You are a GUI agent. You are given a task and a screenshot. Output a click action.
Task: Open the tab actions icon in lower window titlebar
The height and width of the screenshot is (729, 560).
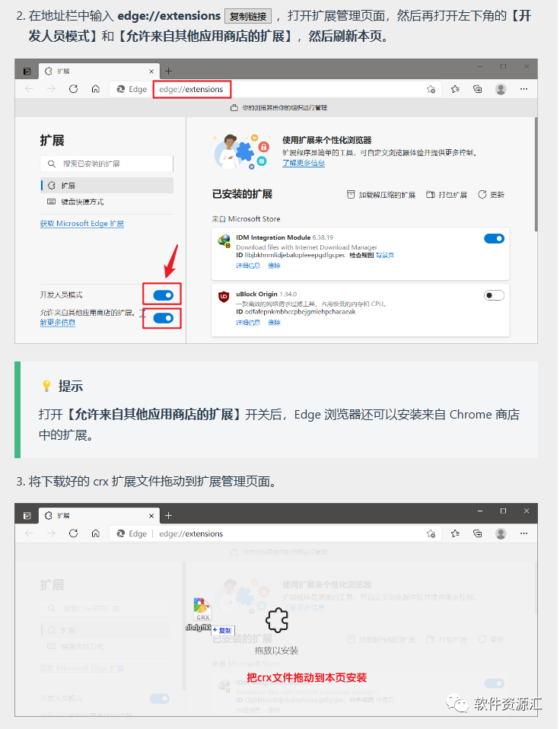[x=27, y=516]
